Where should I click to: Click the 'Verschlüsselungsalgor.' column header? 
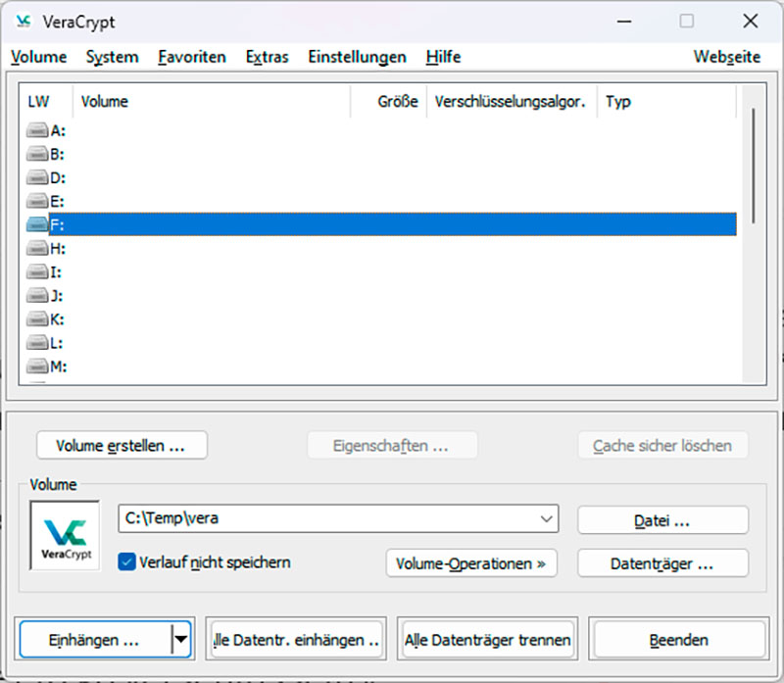pos(512,102)
